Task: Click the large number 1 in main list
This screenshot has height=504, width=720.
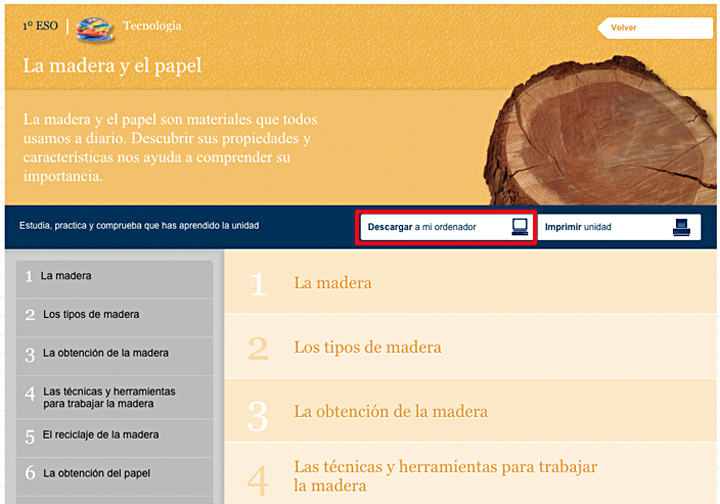Action: tap(258, 284)
